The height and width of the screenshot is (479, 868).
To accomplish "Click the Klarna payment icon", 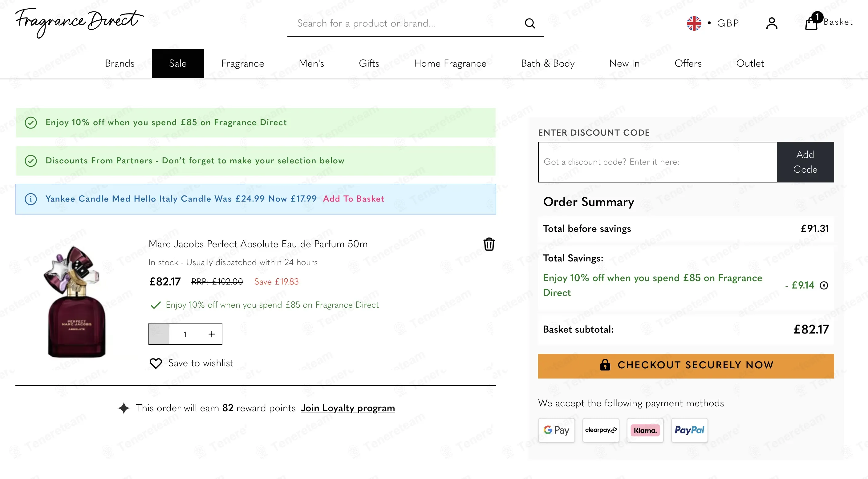I will (645, 430).
